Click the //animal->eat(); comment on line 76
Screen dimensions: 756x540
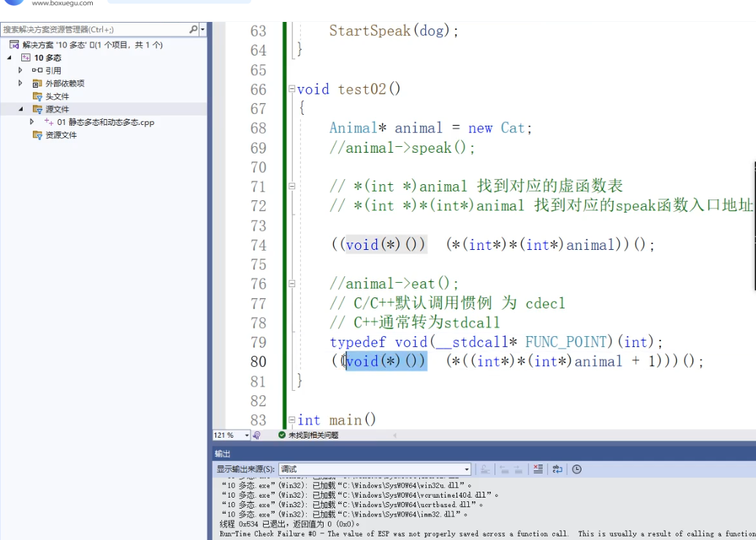(x=394, y=284)
